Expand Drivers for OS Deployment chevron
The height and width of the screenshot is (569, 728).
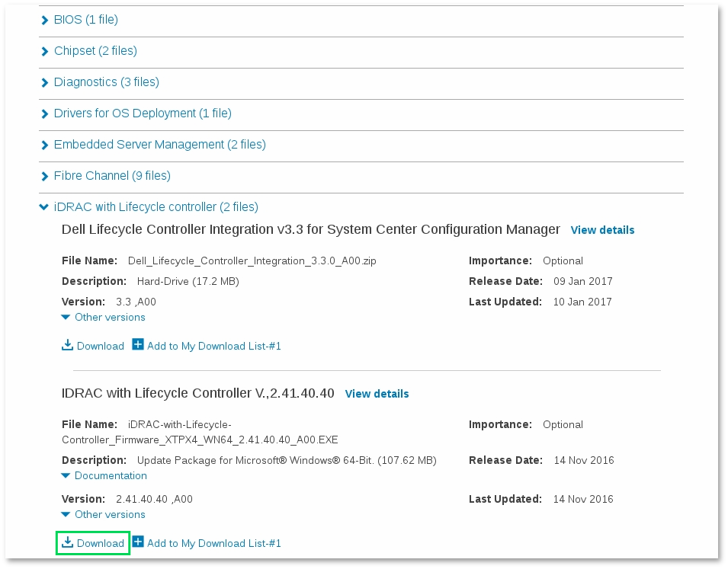click(44, 113)
